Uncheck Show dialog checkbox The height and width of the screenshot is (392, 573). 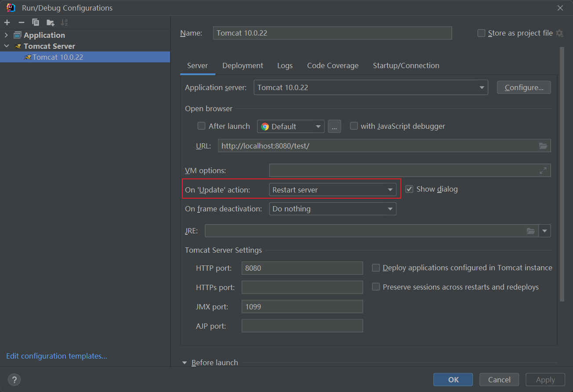tap(409, 189)
